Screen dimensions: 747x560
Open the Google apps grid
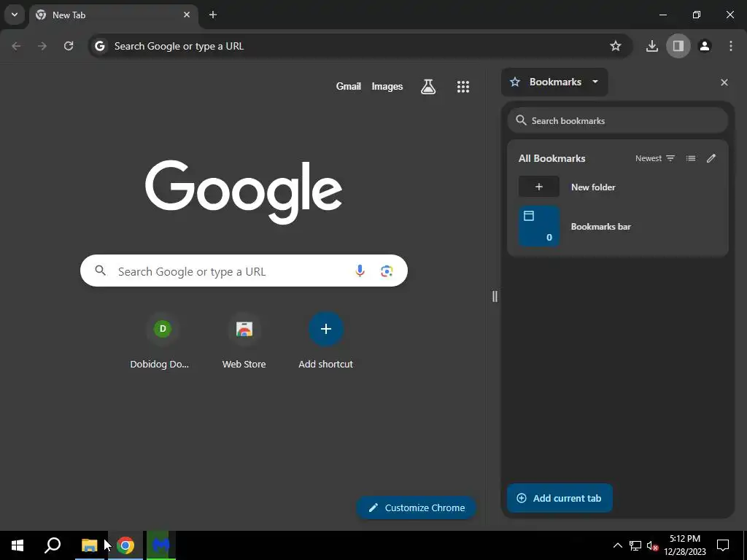point(463,87)
